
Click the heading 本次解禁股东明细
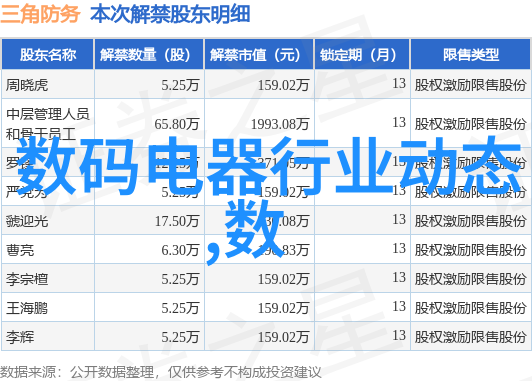(x=170, y=14)
